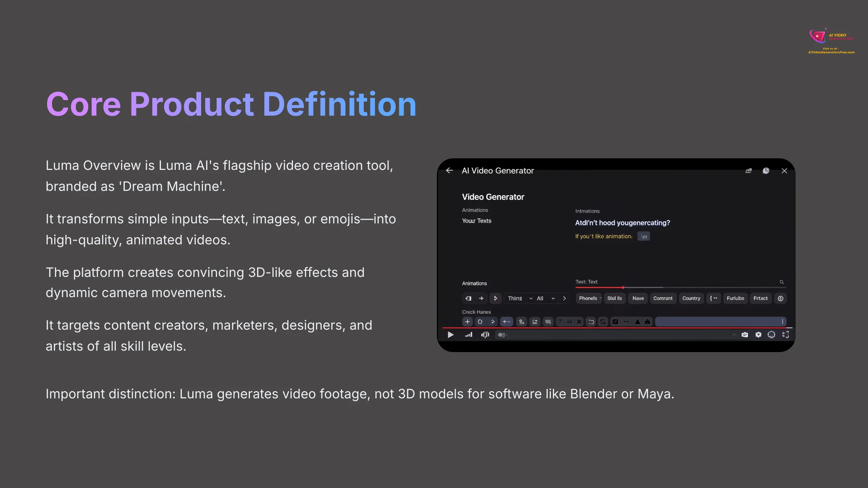
Task: Click the play triangle in Animations row
Action: (495, 298)
